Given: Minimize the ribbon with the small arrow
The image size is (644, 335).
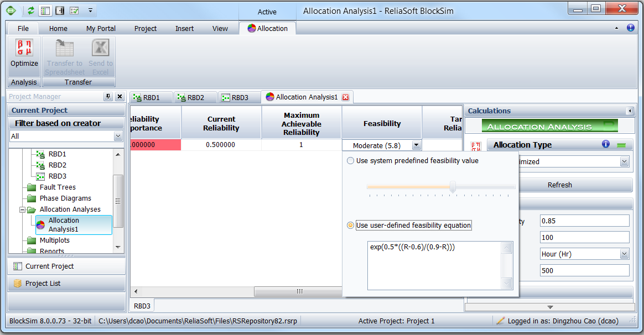Looking at the screenshot, I should point(616,28).
